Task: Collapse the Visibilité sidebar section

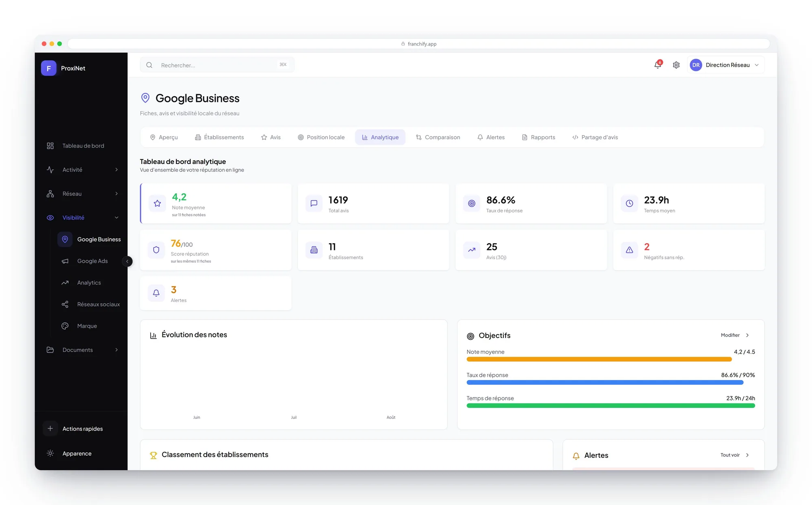Action: [117, 218]
